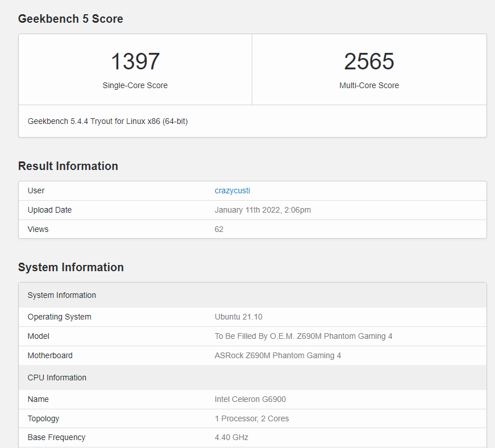Click the User row label
This screenshot has height=448, width=495.
coord(36,190)
